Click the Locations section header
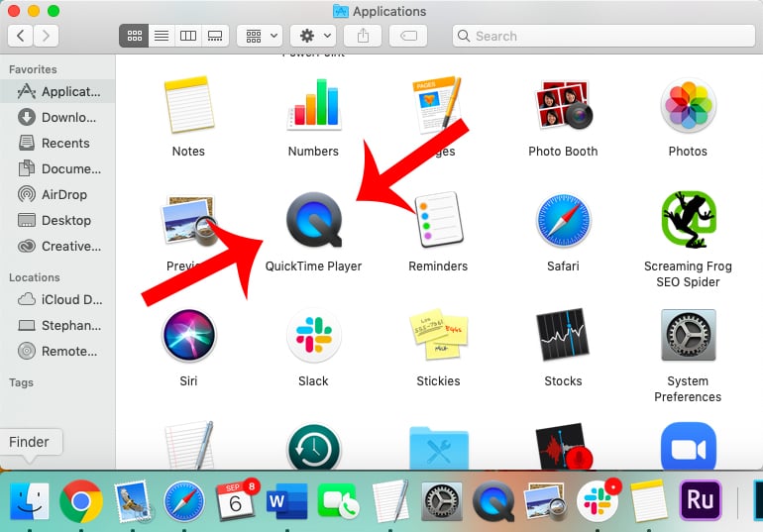This screenshot has width=763, height=532. click(35, 277)
